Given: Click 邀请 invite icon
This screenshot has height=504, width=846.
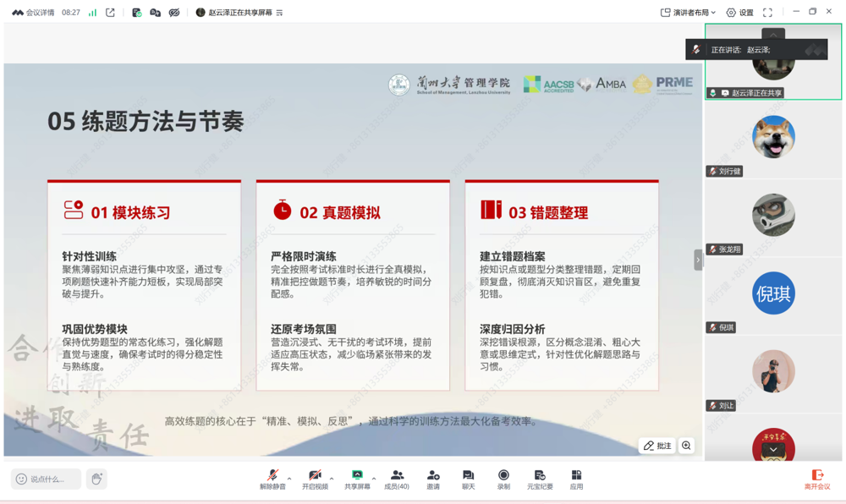Looking at the screenshot, I should coord(432,479).
